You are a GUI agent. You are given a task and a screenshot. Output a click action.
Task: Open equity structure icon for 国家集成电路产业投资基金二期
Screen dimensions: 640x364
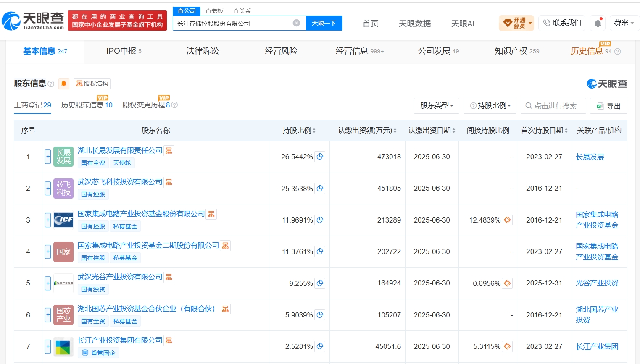tap(226, 246)
